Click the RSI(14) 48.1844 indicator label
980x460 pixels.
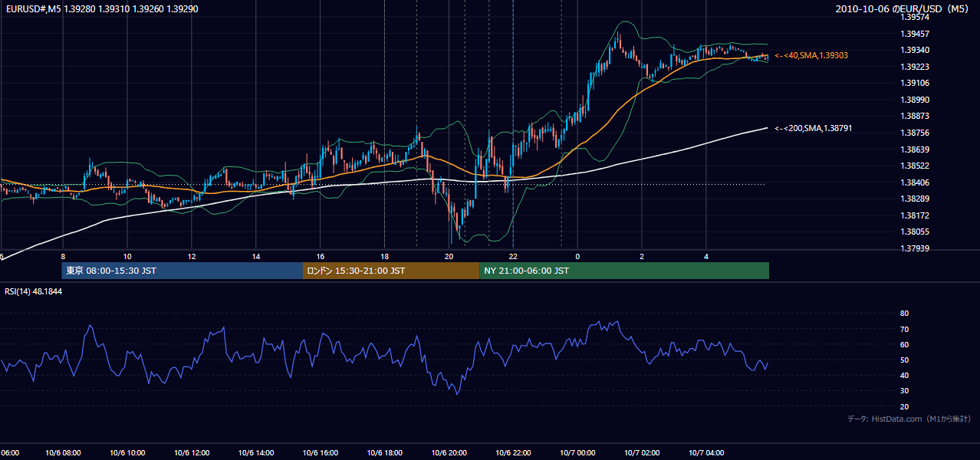[x=34, y=291]
